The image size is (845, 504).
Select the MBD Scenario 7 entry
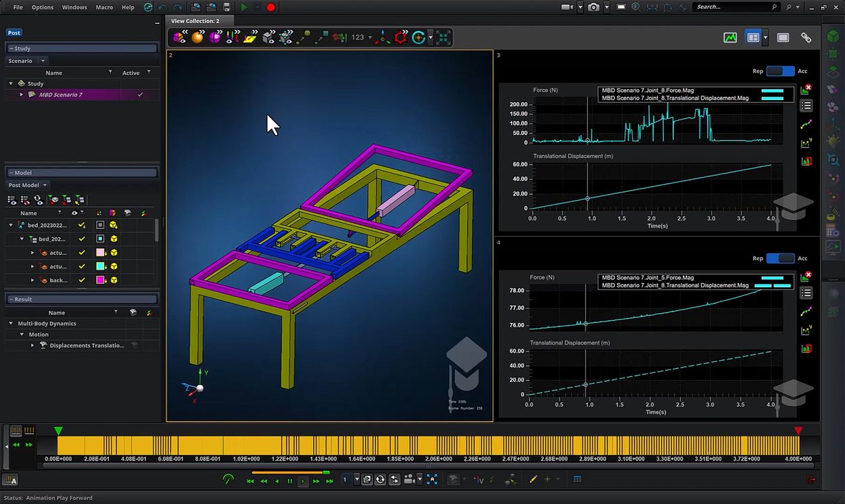click(x=61, y=95)
